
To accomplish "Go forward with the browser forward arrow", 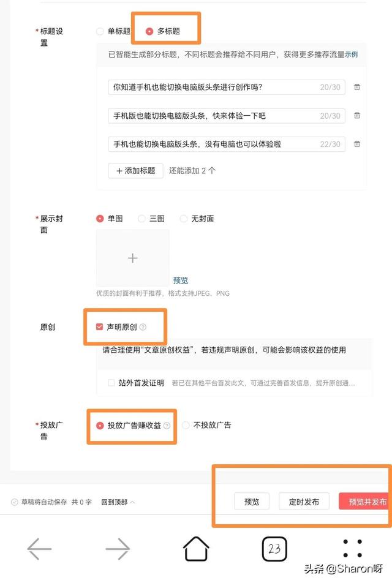I will tap(118, 549).
